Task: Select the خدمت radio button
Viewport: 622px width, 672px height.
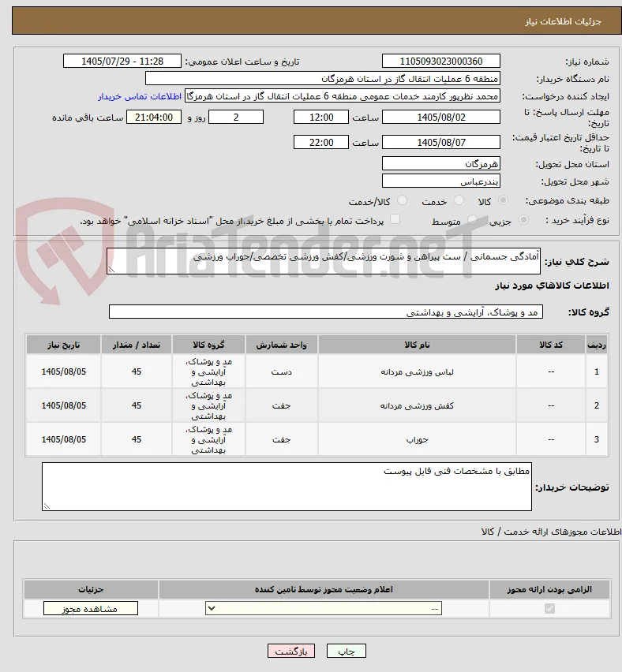Action: coord(459,200)
